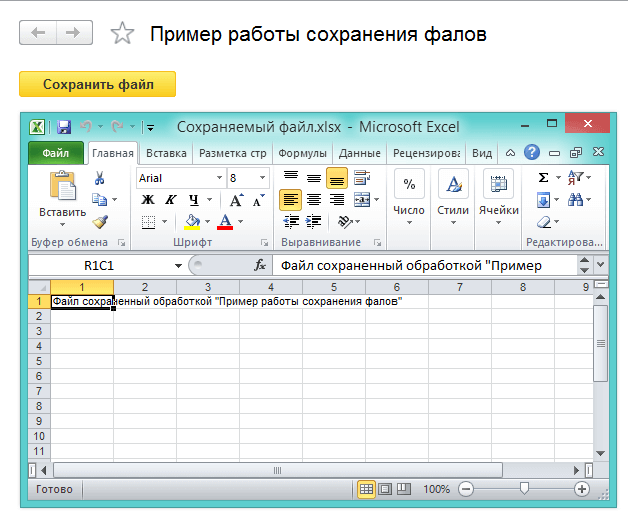Switch to the Вставка tab

(x=166, y=153)
